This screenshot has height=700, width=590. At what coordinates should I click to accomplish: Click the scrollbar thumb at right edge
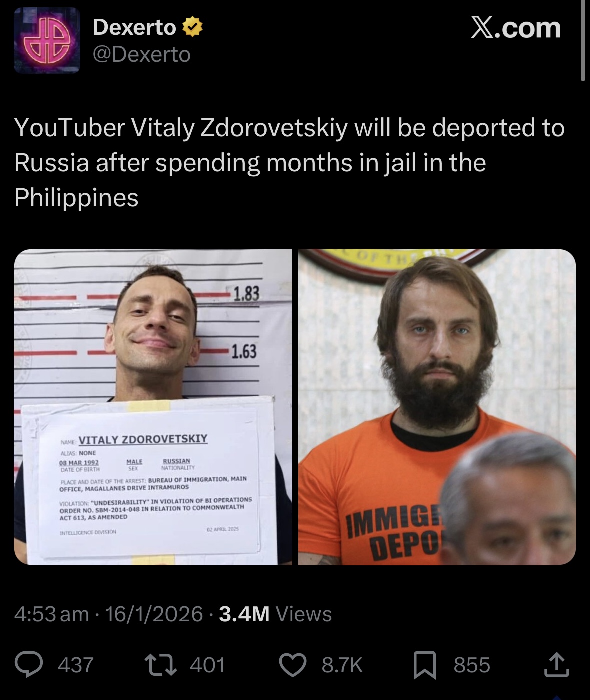point(583,40)
